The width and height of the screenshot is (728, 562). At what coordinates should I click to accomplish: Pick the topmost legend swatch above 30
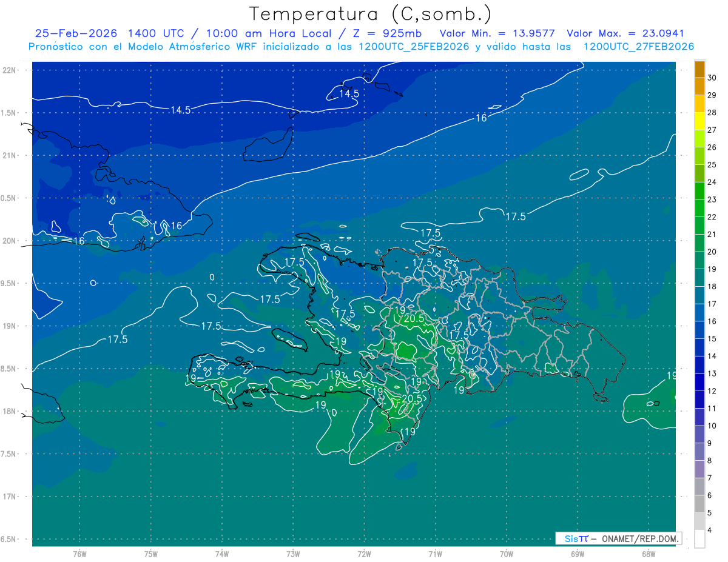click(699, 69)
